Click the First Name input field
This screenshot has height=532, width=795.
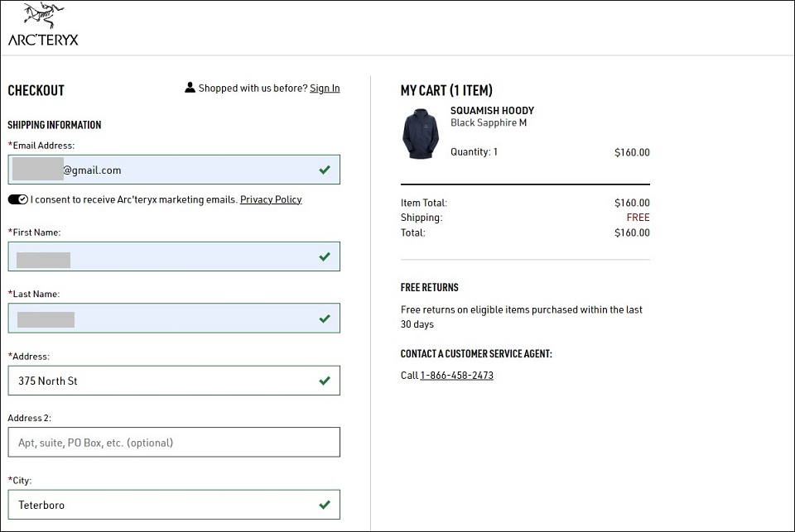point(174,256)
